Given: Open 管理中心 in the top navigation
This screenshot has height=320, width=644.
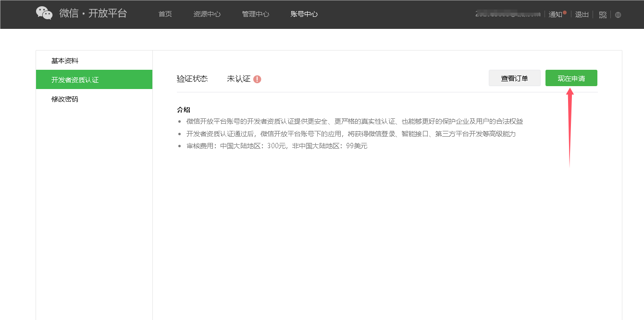Looking at the screenshot, I should coord(256,14).
